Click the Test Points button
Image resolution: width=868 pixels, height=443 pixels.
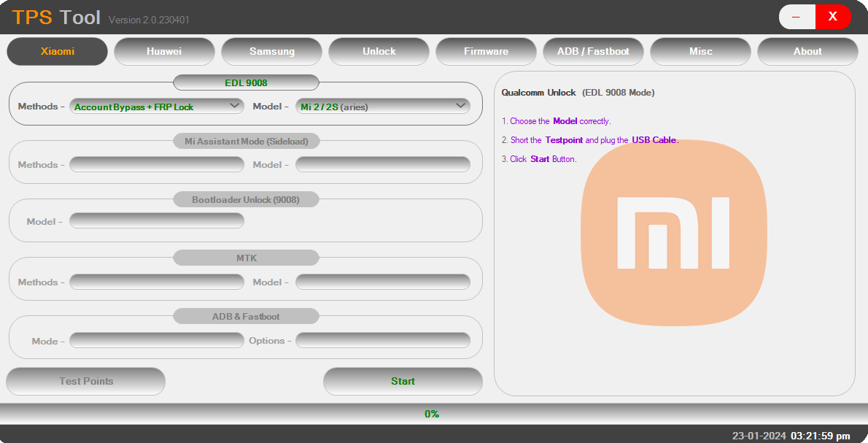pyautogui.click(x=86, y=381)
